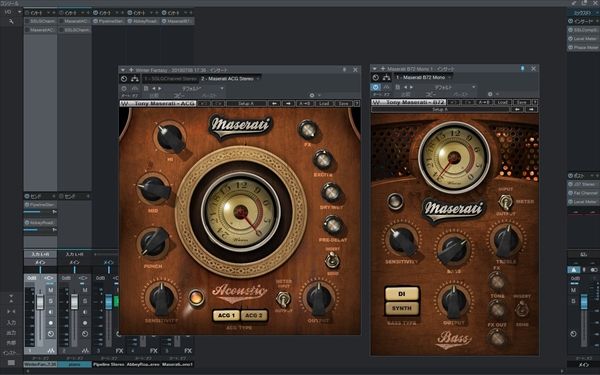Click next preset arrow in ACG toolbar

289,103
